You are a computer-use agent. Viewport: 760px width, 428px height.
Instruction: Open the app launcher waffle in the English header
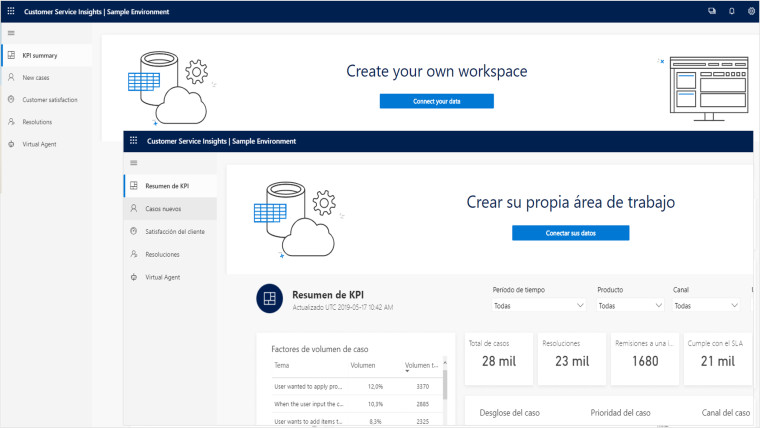coord(10,11)
